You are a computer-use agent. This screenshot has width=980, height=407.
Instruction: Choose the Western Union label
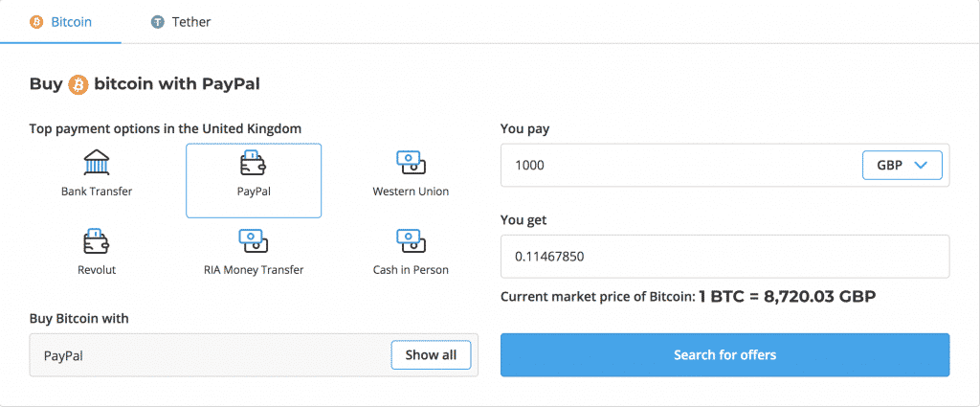411,192
